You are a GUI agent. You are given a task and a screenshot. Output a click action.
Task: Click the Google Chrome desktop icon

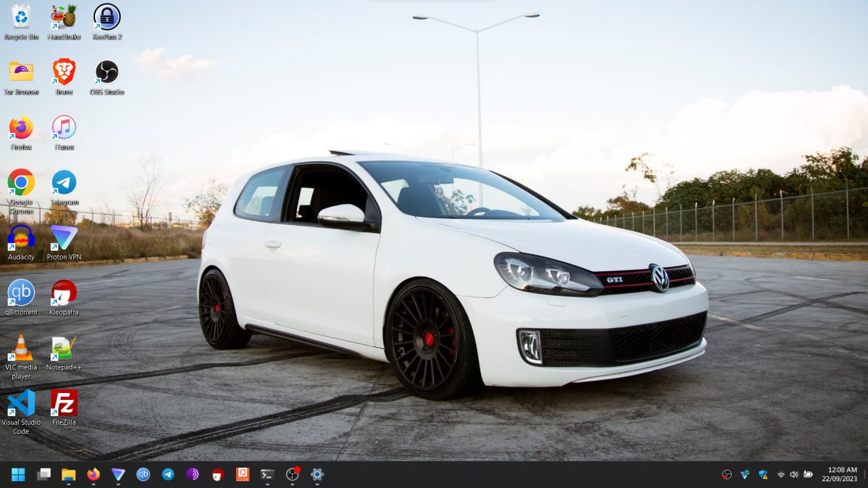(x=21, y=182)
